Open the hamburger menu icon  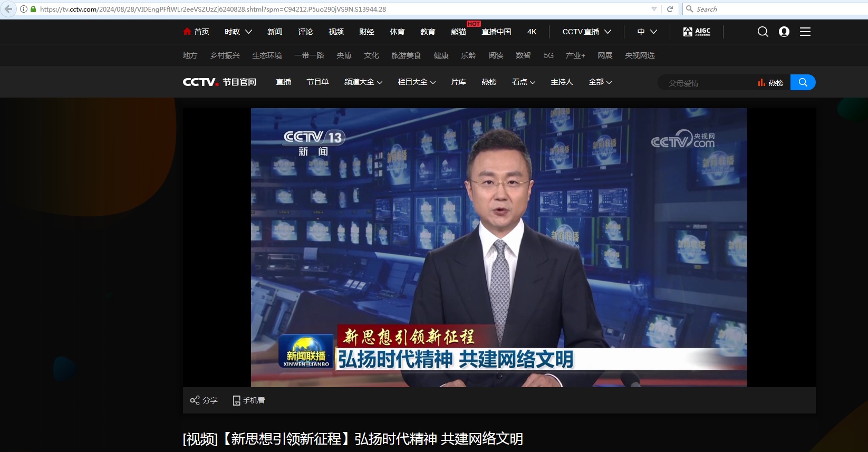click(805, 32)
